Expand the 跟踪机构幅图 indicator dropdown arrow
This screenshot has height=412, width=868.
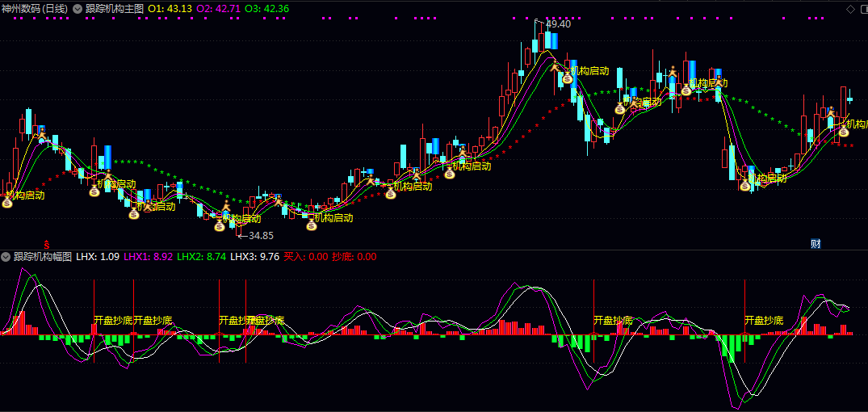(6, 257)
